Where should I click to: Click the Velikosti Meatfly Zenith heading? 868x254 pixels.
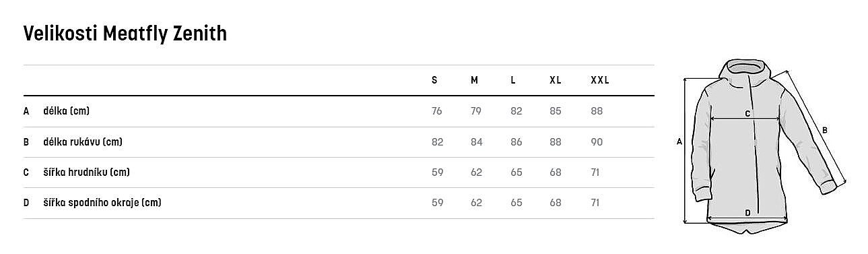click(125, 33)
